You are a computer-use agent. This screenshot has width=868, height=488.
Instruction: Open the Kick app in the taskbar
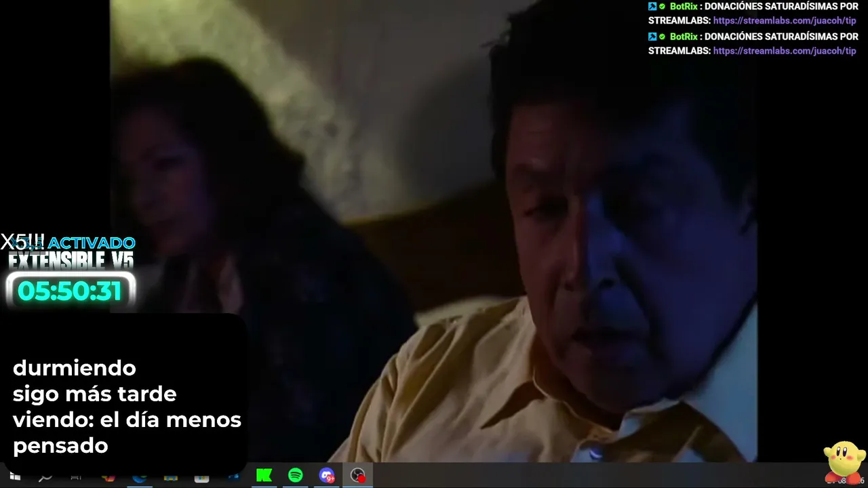coord(264,476)
